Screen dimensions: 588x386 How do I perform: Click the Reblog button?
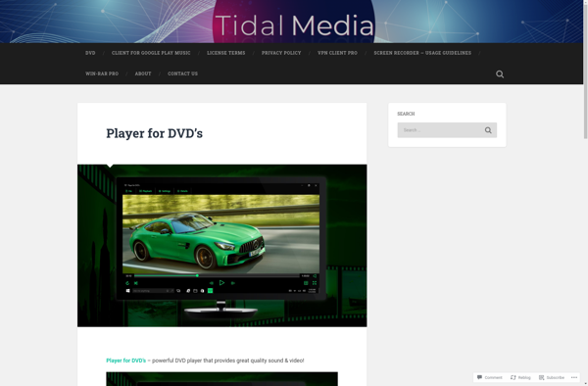520,377
